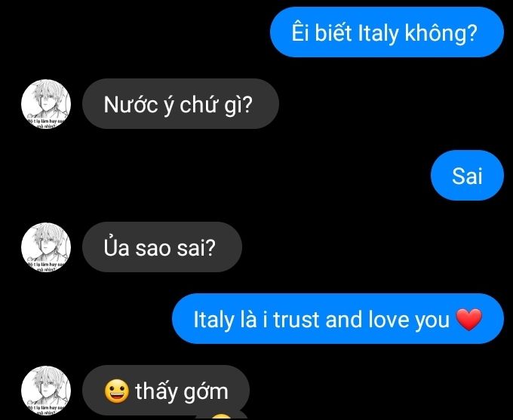Tap the cut-off gray bubble at the bottom
The image size is (513, 420).
coord(221,415)
